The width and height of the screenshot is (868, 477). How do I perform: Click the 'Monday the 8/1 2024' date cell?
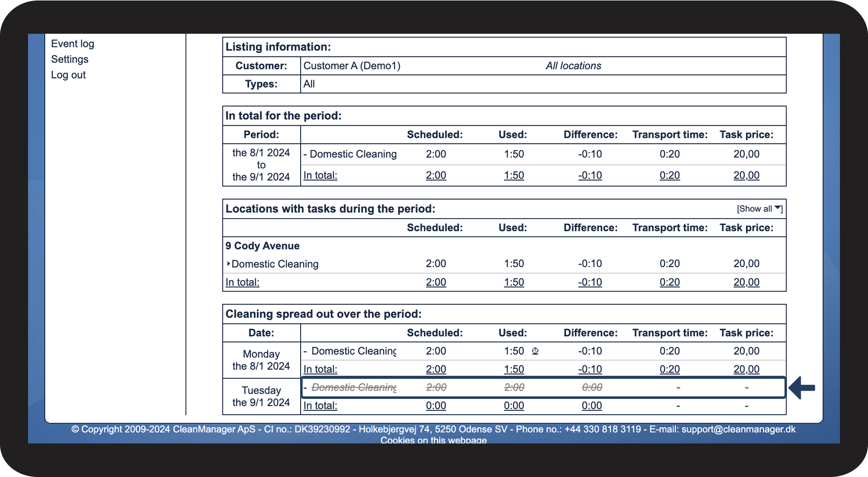[x=261, y=360]
